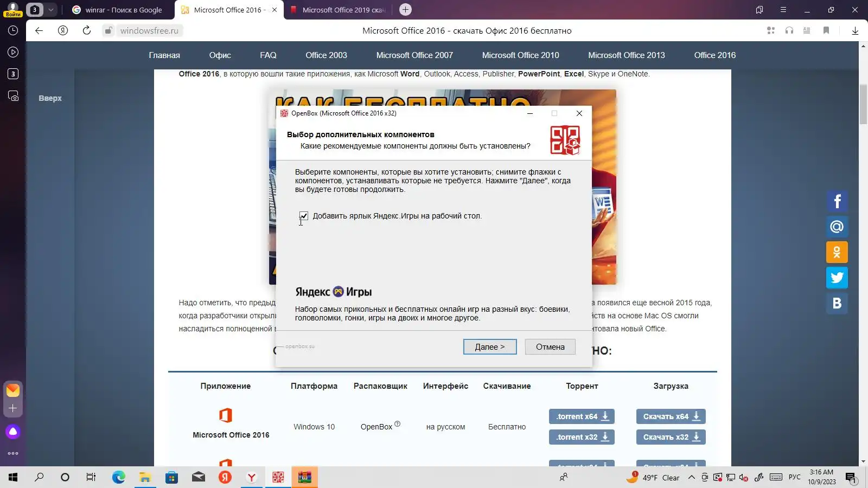Click the Вверх scroll-to-top link
868x488 pixels.
coord(50,98)
